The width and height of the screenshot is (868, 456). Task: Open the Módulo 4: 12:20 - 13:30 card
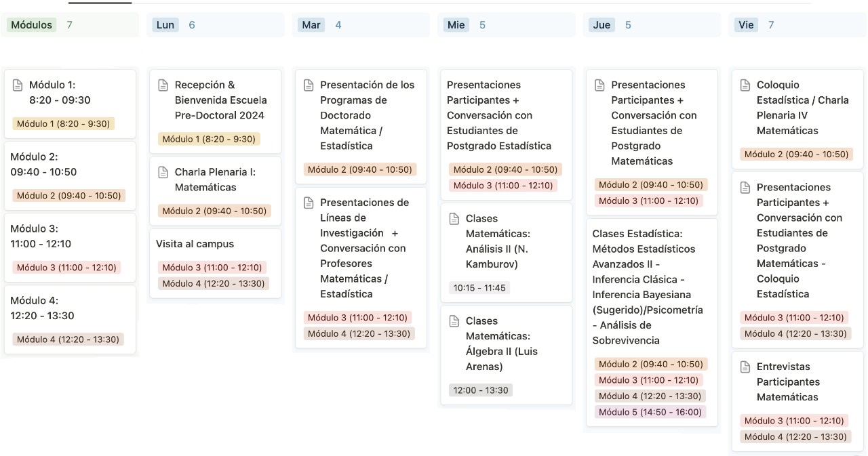(70, 320)
